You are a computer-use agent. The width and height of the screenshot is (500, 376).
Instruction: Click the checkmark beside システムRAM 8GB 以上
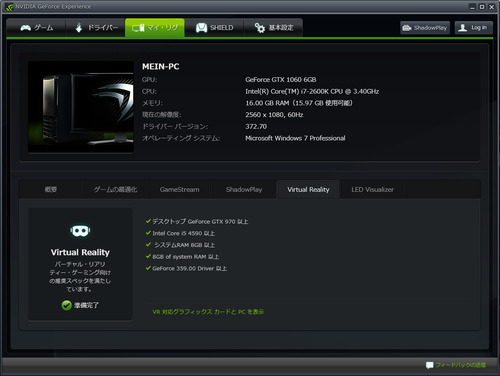(148, 244)
